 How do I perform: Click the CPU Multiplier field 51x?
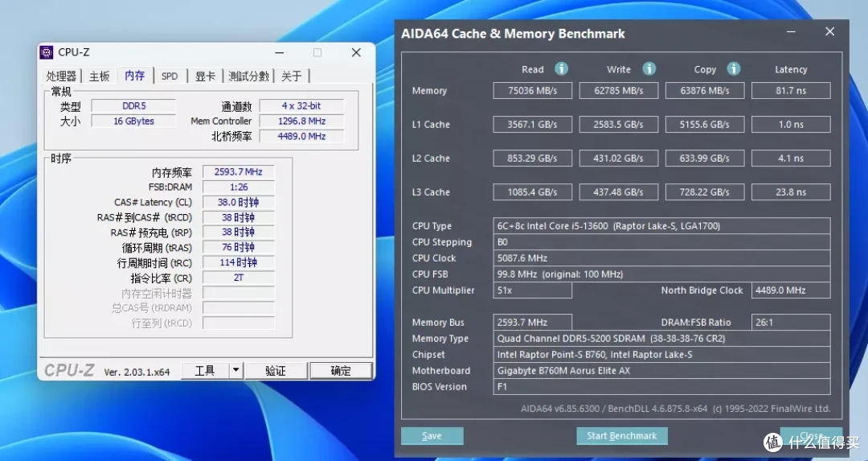coord(533,290)
